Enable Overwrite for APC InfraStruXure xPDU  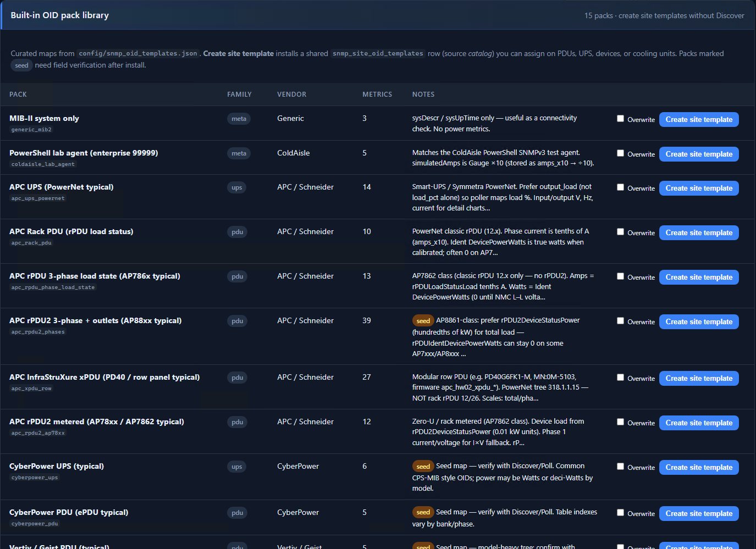tap(620, 378)
